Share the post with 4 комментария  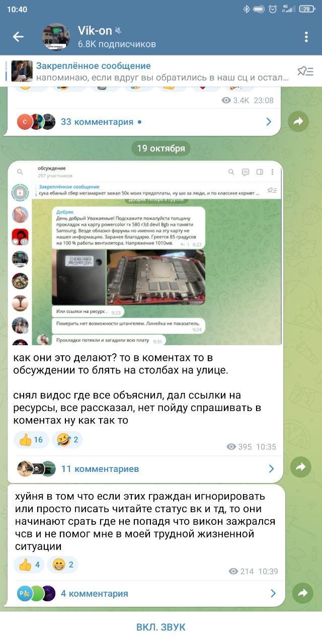coord(302,593)
